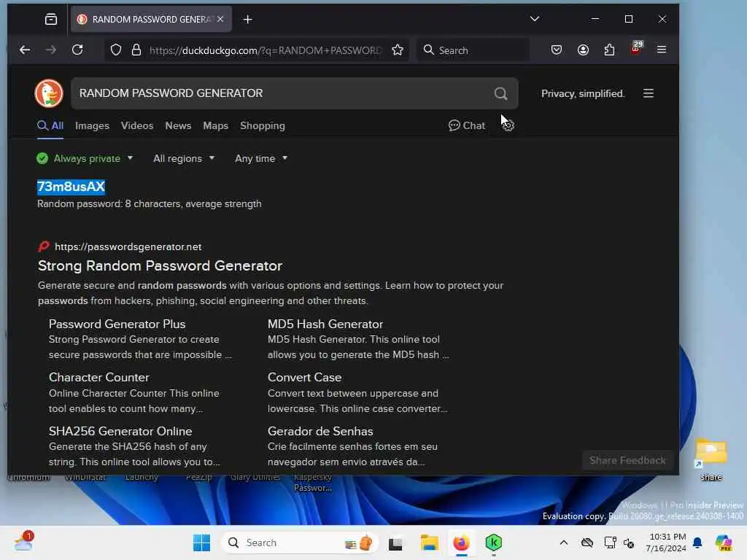Select Firefox icon on taskbar
Screen dimensions: 747x560
[x=461, y=542]
